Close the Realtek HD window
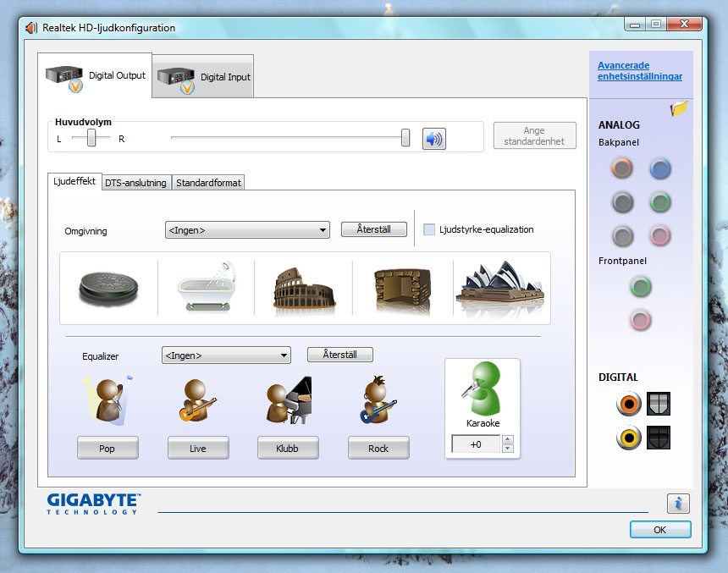The image size is (728, 573). coord(684,25)
